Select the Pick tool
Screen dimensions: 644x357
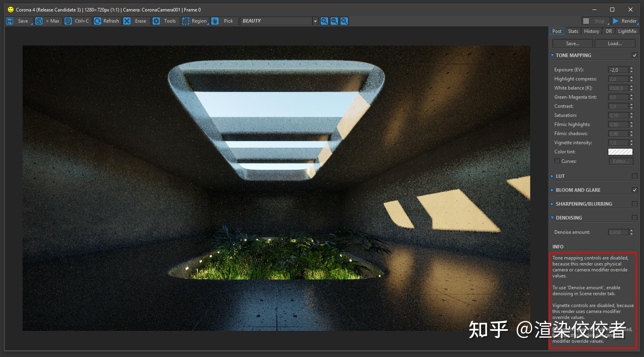[224, 21]
